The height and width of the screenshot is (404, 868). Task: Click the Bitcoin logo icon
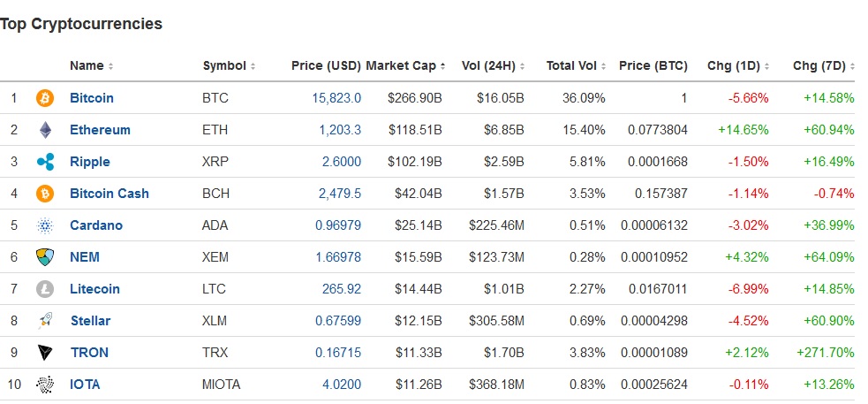45,98
